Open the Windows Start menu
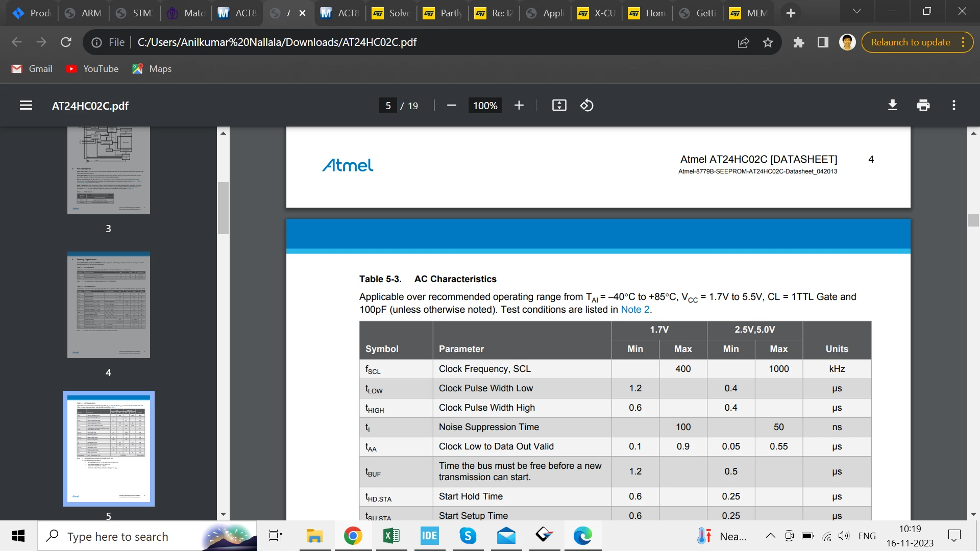Screen dimensions: 980x551 click(x=18, y=536)
